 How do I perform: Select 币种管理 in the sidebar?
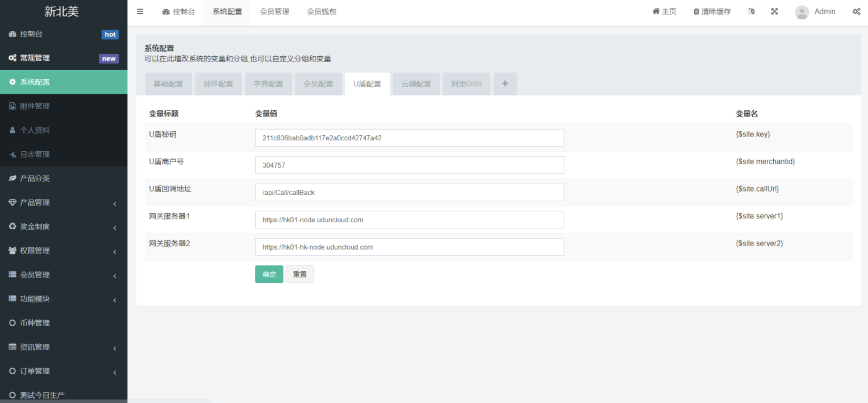36,323
